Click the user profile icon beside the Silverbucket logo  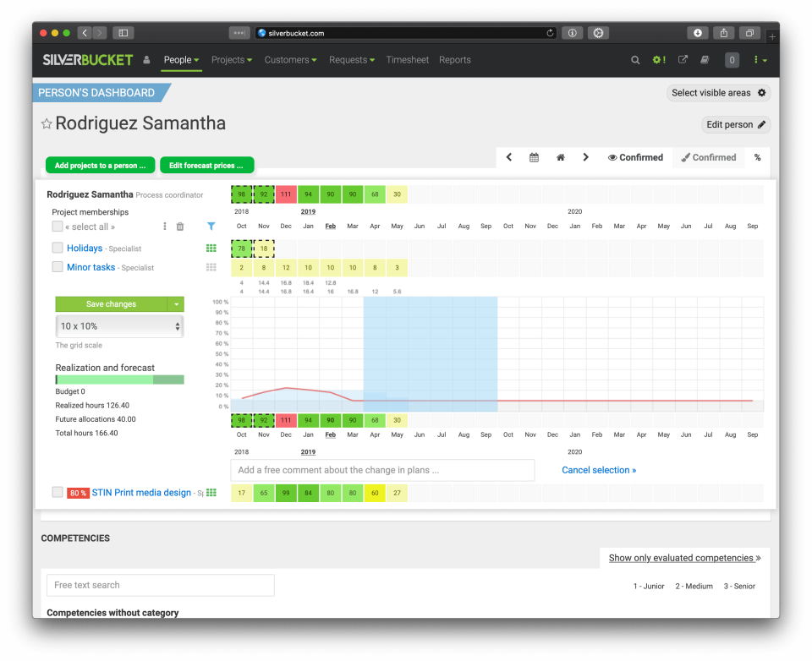(x=146, y=60)
